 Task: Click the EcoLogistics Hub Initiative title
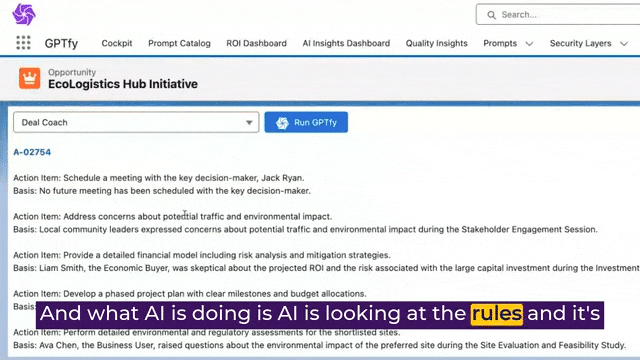(123, 84)
